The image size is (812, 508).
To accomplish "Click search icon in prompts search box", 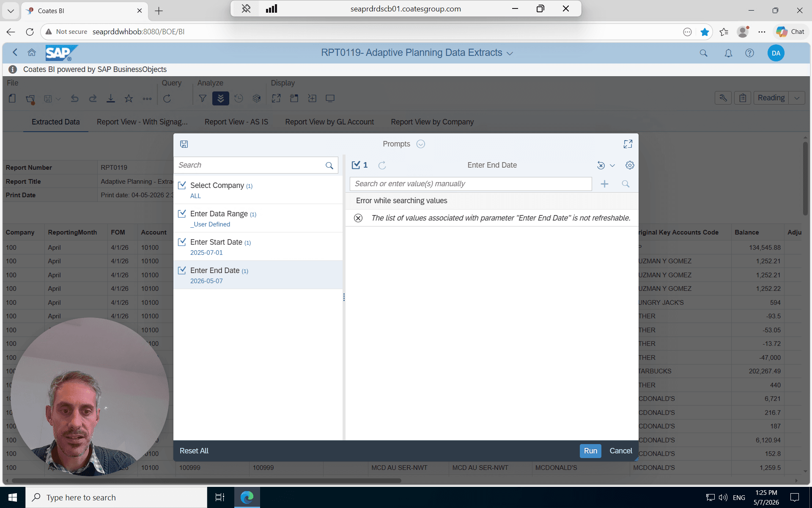I will [329, 166].
